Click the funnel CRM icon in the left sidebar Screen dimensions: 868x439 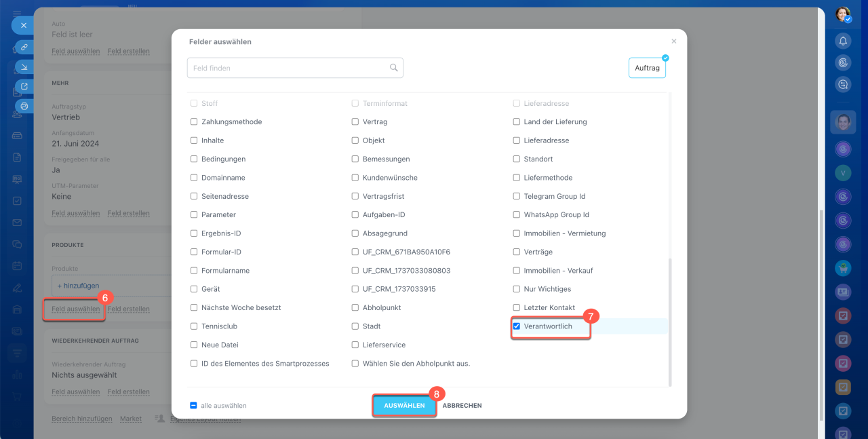coord(17,352)
